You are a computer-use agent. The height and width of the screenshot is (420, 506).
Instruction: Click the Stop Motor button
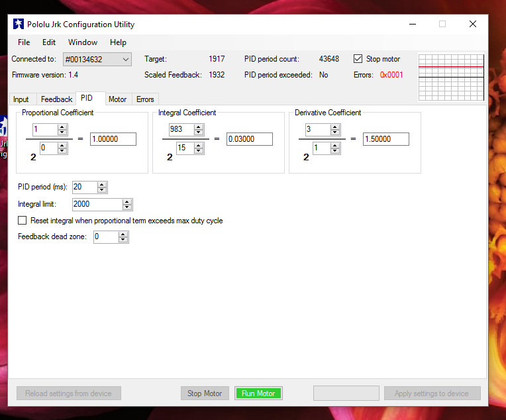[205, 394]
